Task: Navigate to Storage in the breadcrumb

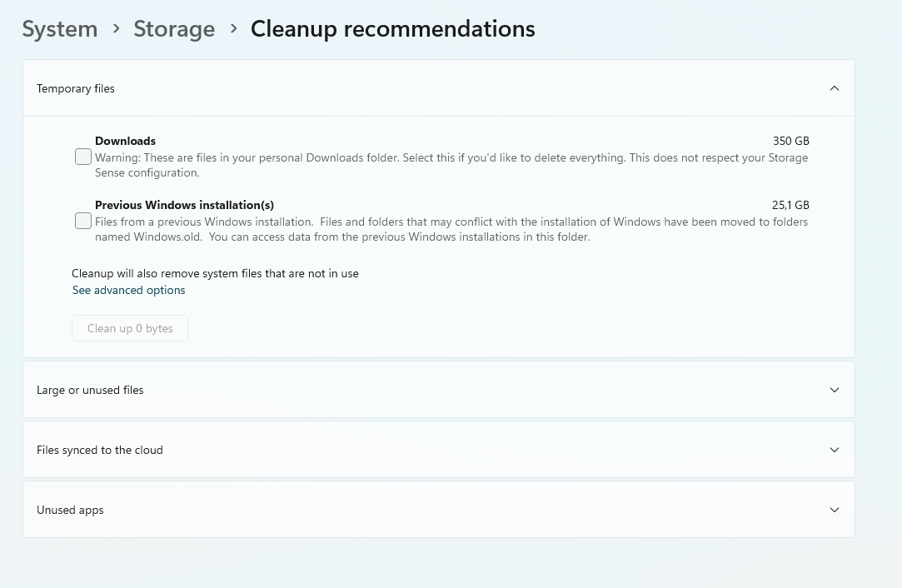Action: (174, 29)
